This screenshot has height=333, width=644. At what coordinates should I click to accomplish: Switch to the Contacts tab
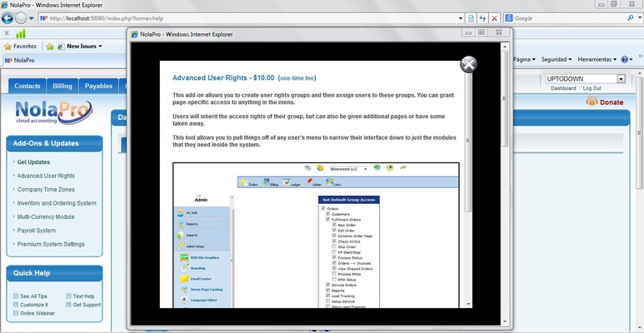[x=27, y=86]
